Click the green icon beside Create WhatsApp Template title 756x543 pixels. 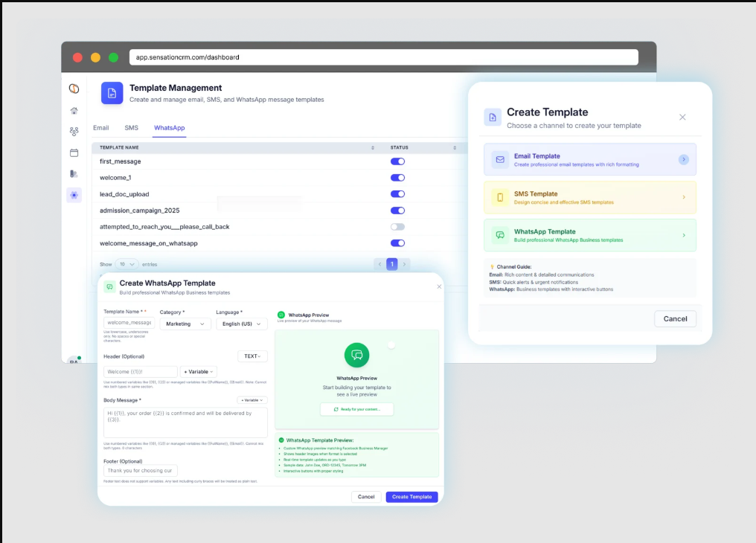pos(109,286)
